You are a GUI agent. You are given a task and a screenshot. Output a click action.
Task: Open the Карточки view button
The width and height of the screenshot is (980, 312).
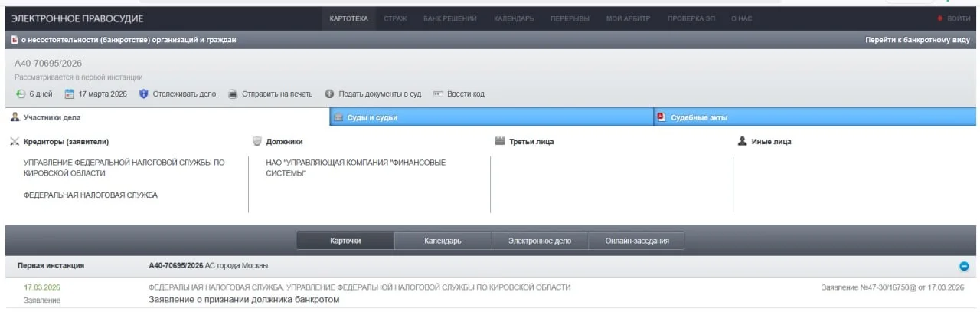(345, 241)
